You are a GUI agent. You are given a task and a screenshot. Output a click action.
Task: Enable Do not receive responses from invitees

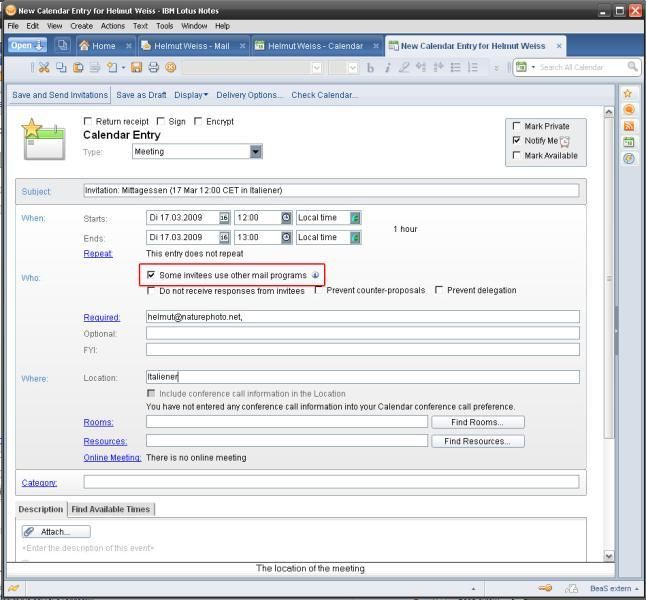pyautogui.click(x=151, y=291)
